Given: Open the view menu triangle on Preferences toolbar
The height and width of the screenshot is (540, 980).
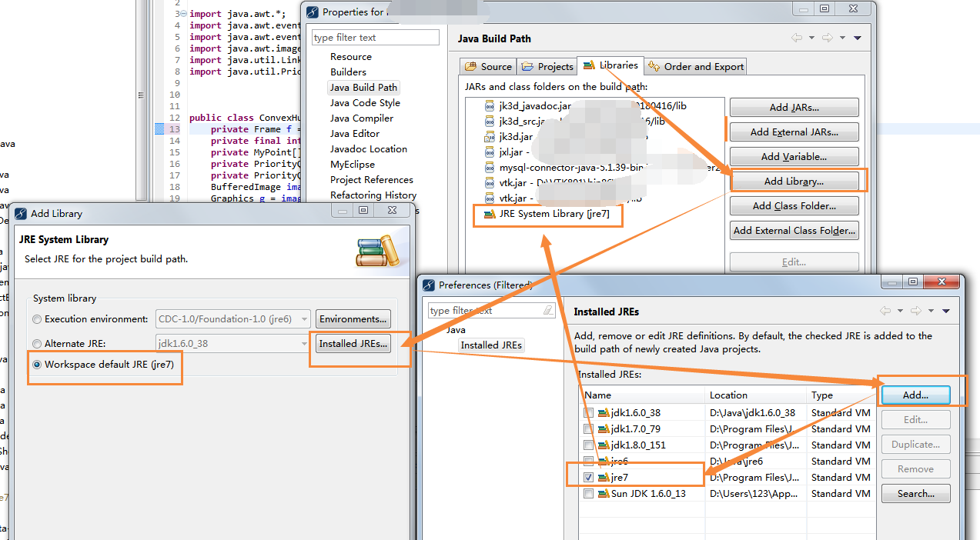Looking at the screenshot, I should (x=947, y=312).
